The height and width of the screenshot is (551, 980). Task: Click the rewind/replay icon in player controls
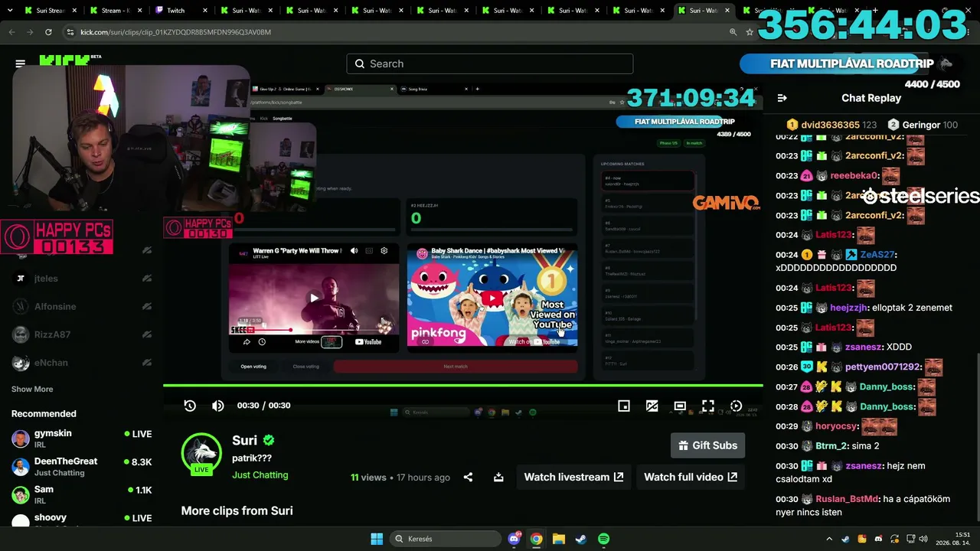[x=190, y=406]
